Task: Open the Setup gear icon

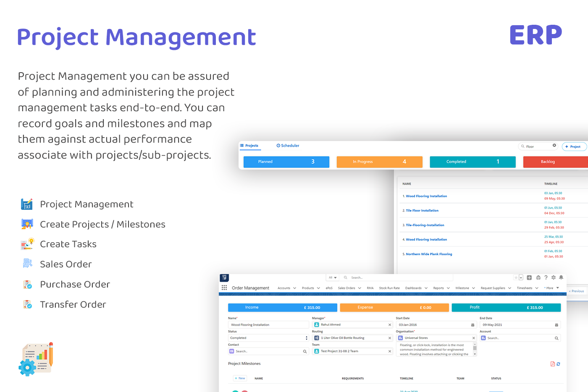Action: (554, 277)
